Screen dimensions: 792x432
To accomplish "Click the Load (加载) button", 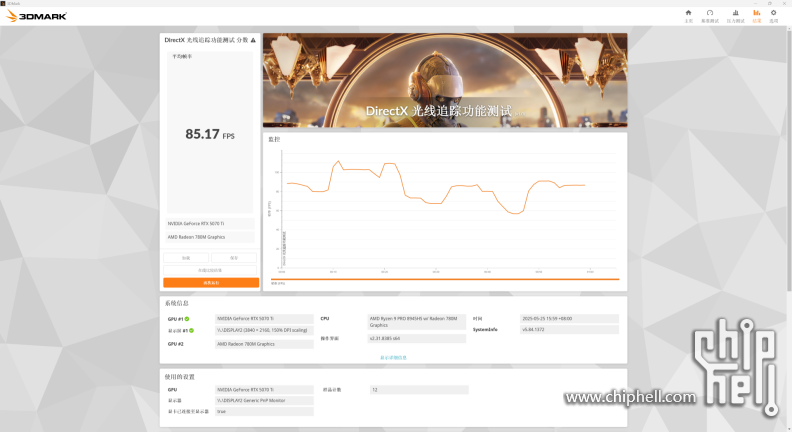I will tap(186, 258).
